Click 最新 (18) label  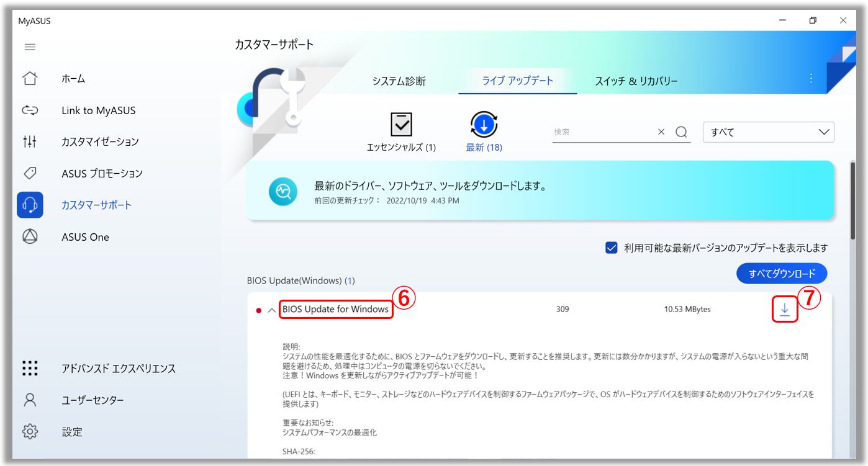pos(484,148)
